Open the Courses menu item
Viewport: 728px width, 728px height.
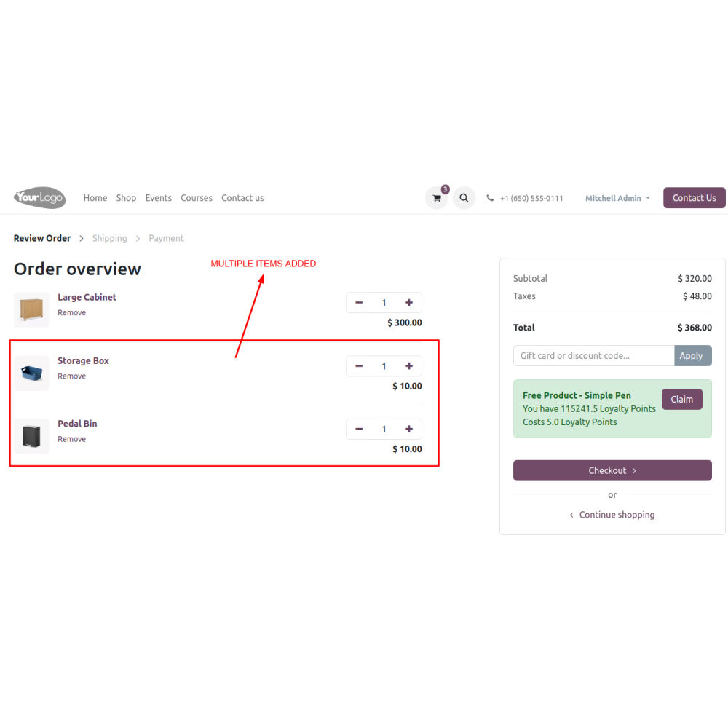[197, 198]
